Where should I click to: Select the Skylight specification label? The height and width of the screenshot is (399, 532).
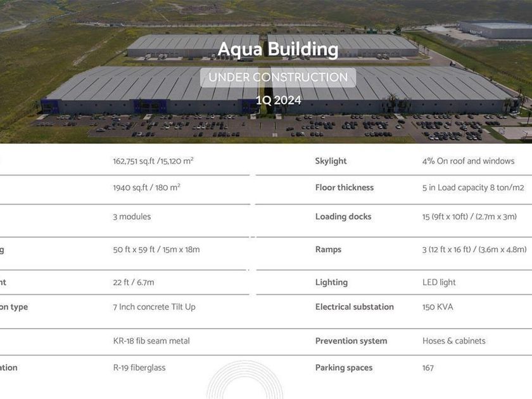331,161
